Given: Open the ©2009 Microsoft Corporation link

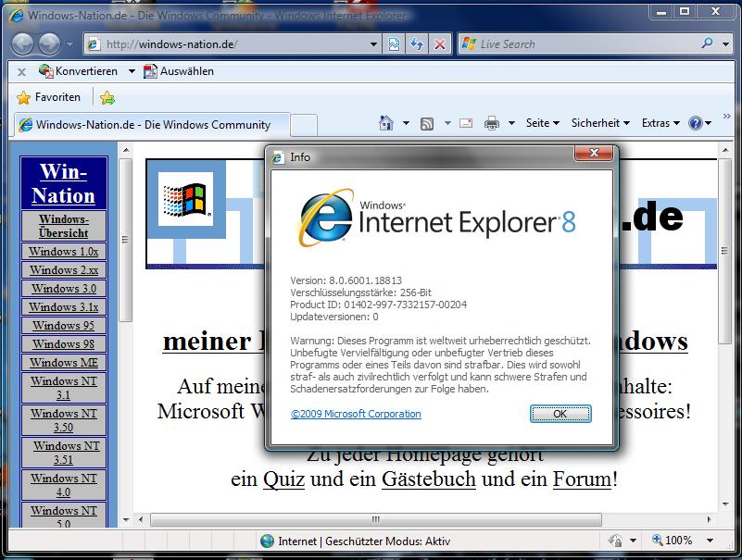Looking at the screenshot, I should point(356,414).
